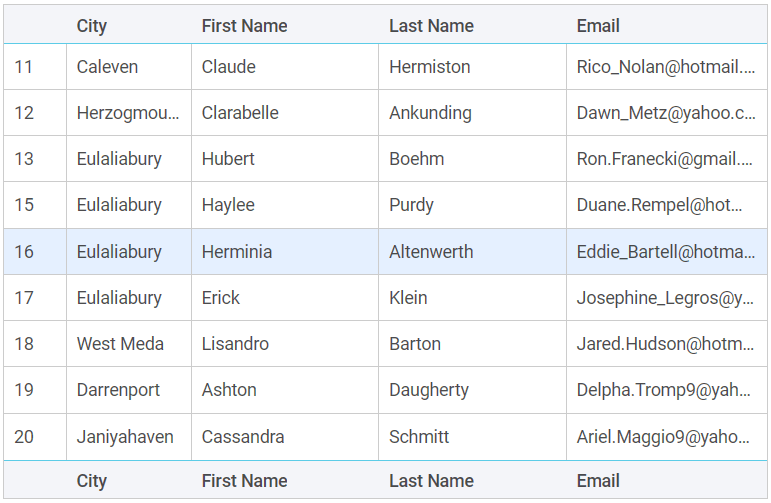
Task: Click the Ariel.Maggio9 email cell
Action: [x=664, y=437]
